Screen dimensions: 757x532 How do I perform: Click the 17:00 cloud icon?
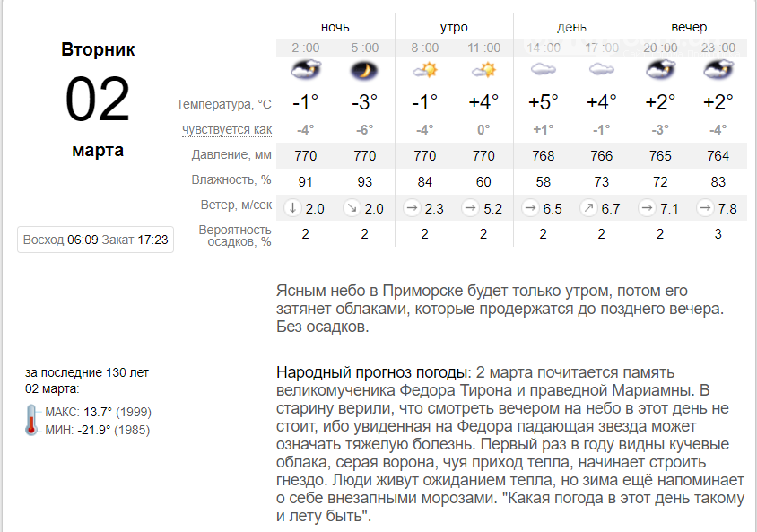[602, 69]
